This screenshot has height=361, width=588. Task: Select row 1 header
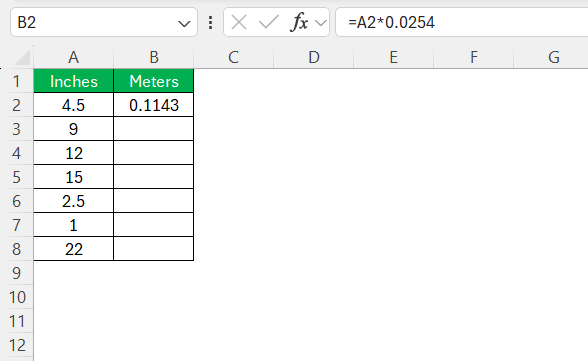pos(17,81)
